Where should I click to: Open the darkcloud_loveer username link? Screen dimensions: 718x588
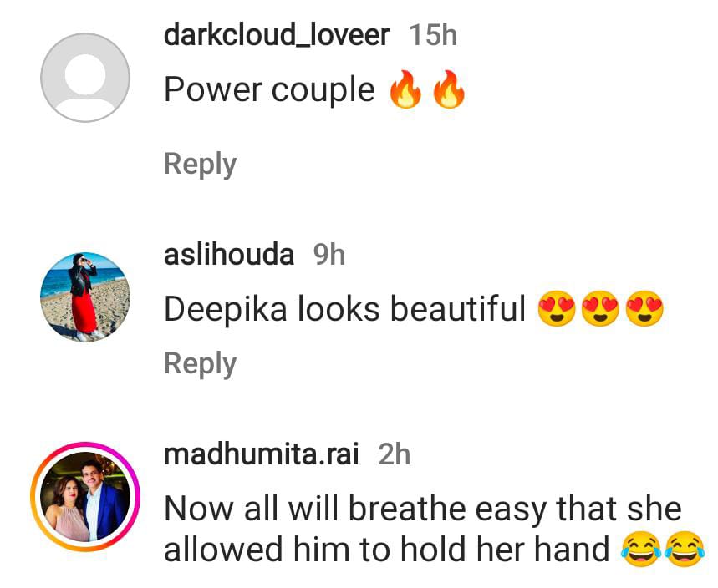[277, 35]
